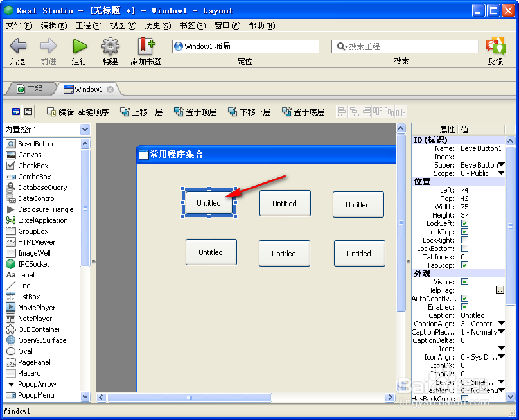Enable the LockBottom checkbox

[x=464, y=249]
